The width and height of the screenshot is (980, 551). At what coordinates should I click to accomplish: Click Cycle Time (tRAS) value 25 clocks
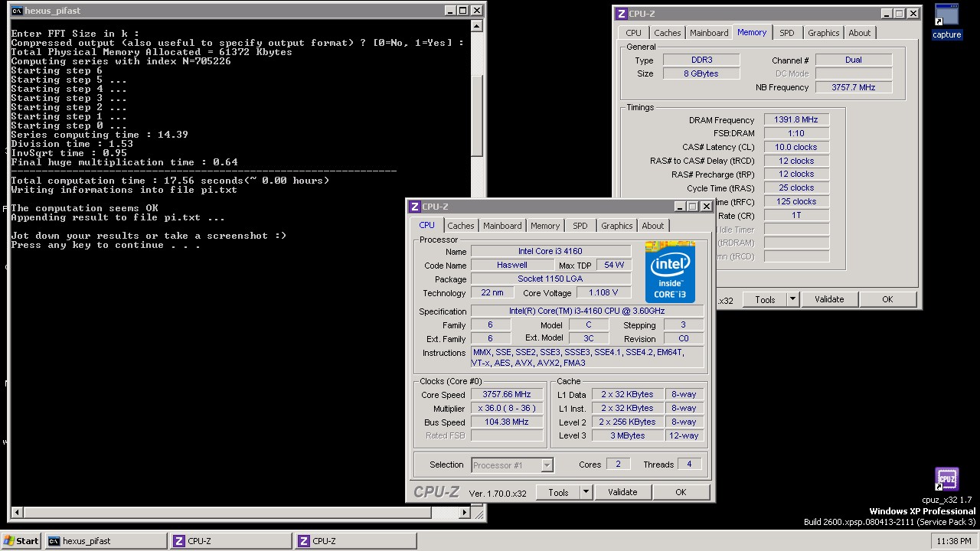(x=796, y=187)
